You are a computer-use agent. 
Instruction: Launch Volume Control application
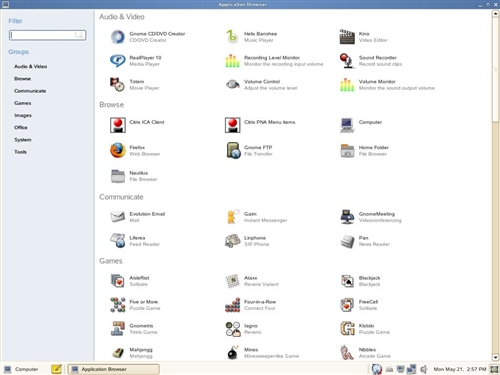click(232, 85)
